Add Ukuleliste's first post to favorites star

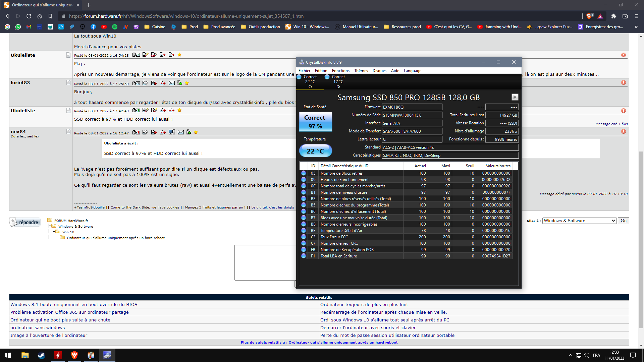179,55
